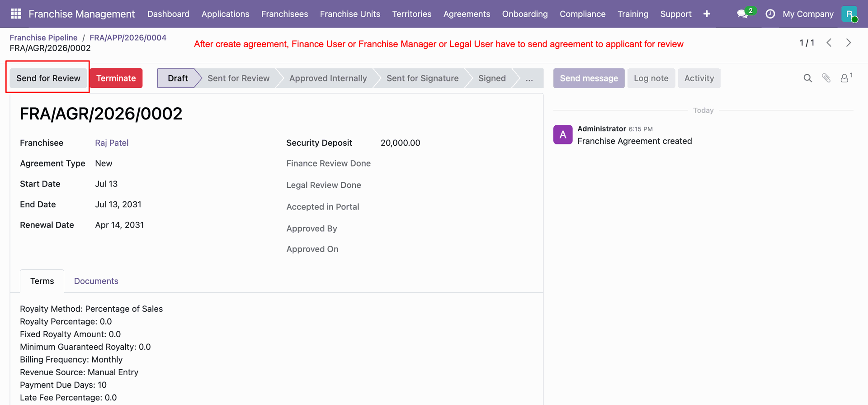Open the activities clock icon

click(770, 14)
